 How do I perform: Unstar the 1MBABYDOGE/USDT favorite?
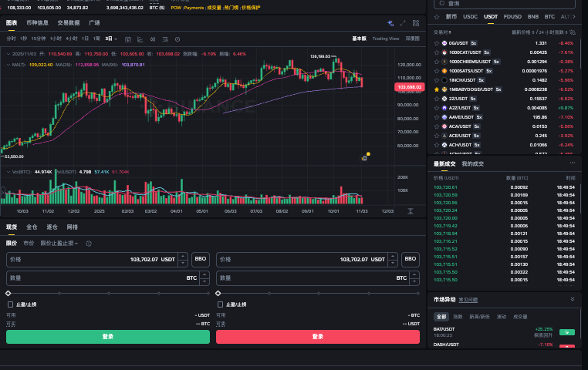(x=436, y=89)
